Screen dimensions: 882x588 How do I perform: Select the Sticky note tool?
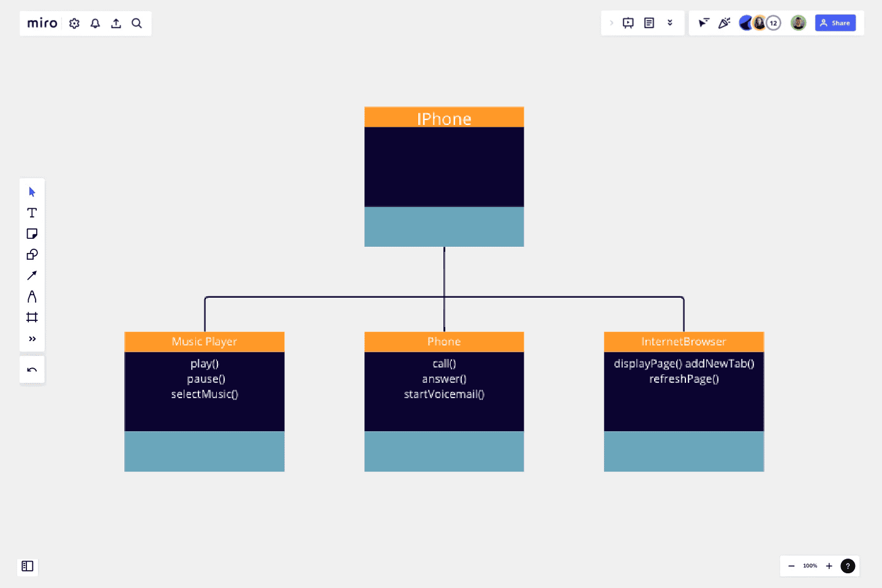click(x=32, y=233)
